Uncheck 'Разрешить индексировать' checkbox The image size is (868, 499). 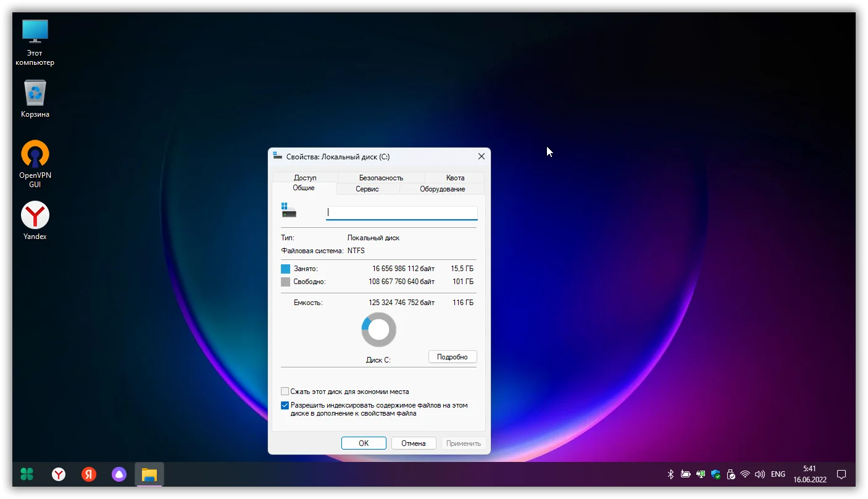[x=285, y=406]
